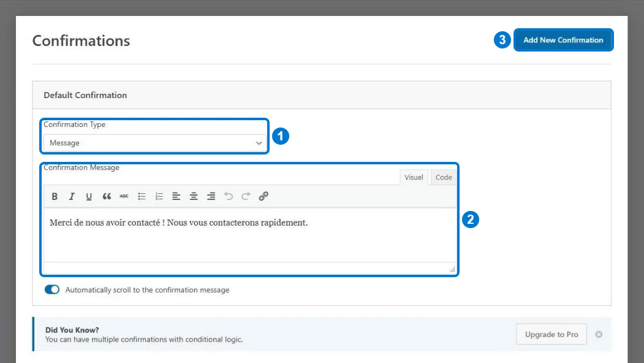Switch to the Code editor tab
The image size is (644, 363).
click(x=444, y=177)
